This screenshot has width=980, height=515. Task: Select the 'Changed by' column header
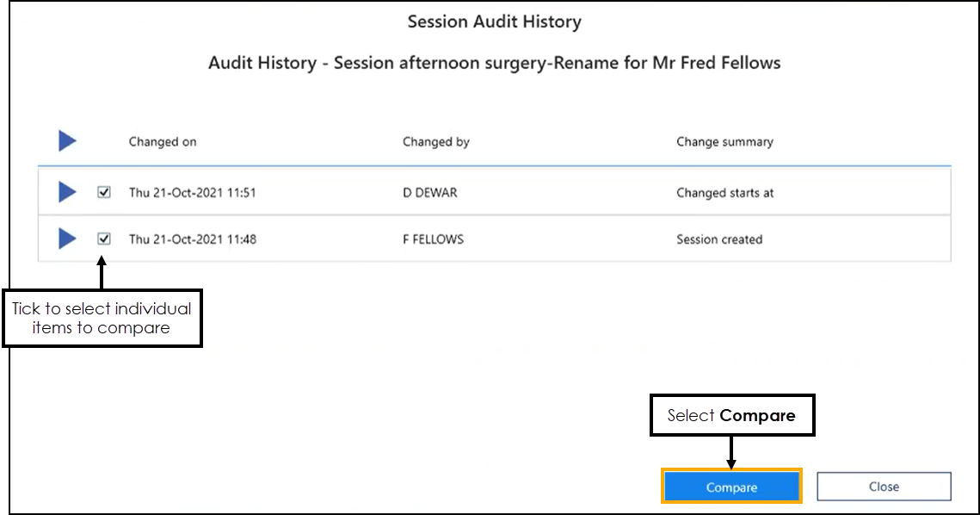(x=436, y=142)
